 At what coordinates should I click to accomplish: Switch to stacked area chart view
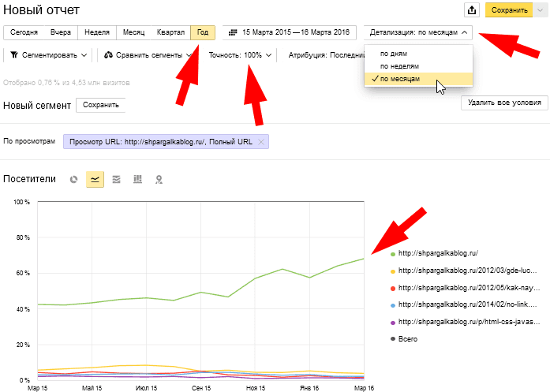click(x=116, y=179)
